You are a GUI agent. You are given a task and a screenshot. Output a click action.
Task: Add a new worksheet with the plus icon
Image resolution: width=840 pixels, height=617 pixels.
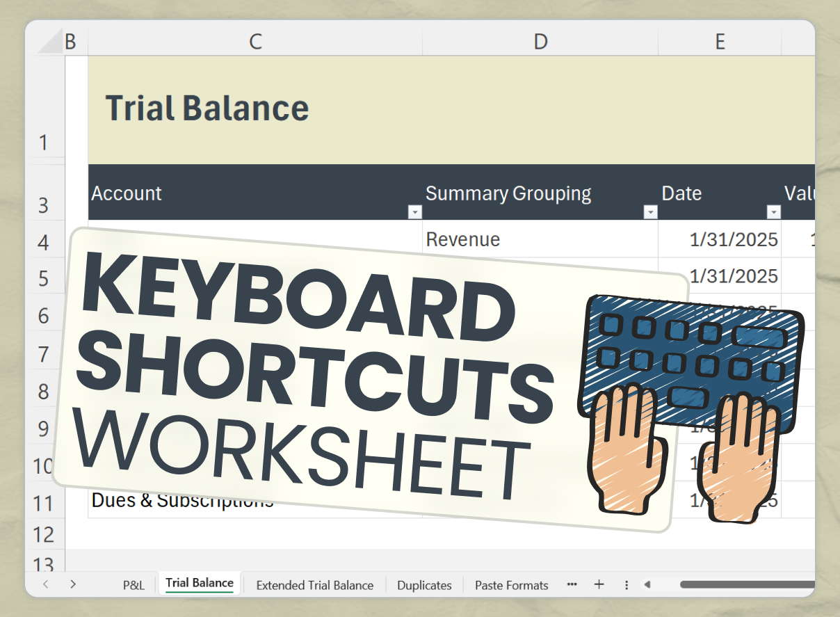click(599, 585)
